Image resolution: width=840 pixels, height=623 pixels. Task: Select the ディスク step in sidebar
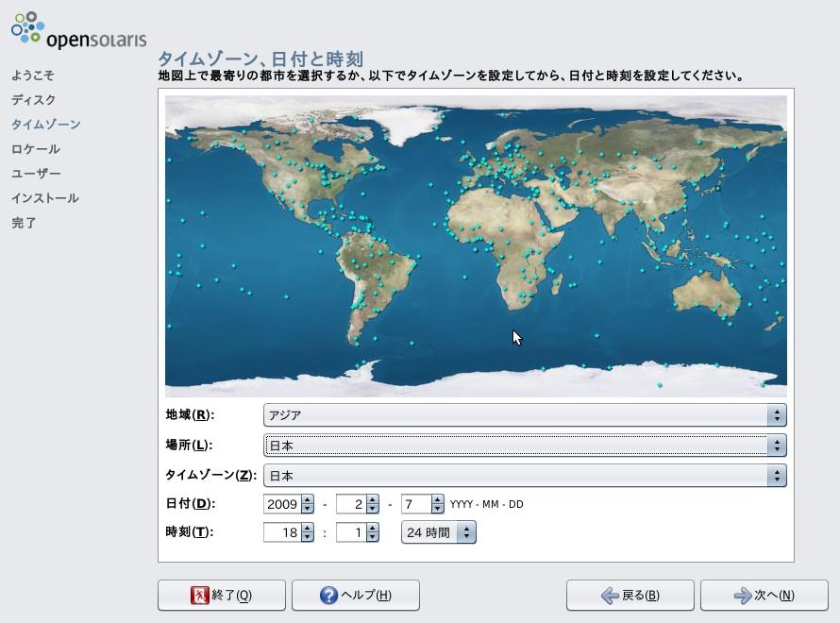click(x=33, y=100)
